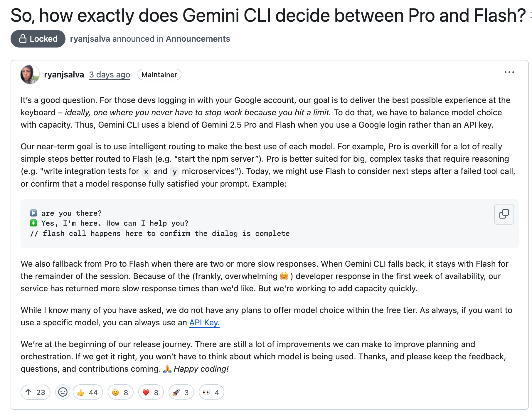532x416 pixels.
Task: Click the green sparkle icon in the code block
Action: pos(33,223)
